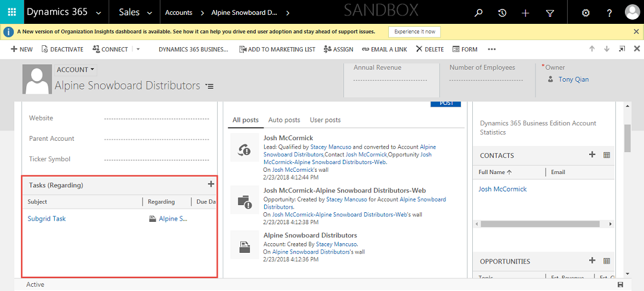The width and height of the screenshot is (644, 291).
Task: Click the chevron after Accounts breadcrumb
Action: coord(203,13)
